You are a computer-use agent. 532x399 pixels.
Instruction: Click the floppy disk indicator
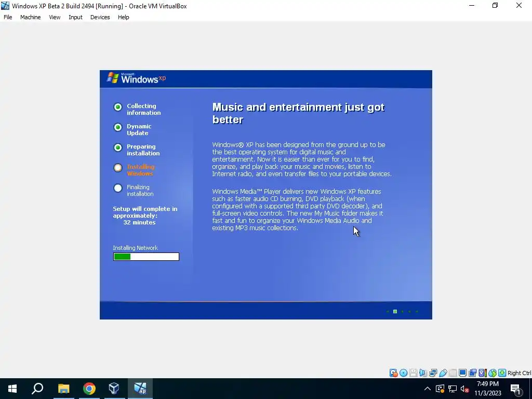(x=413, y=373)
